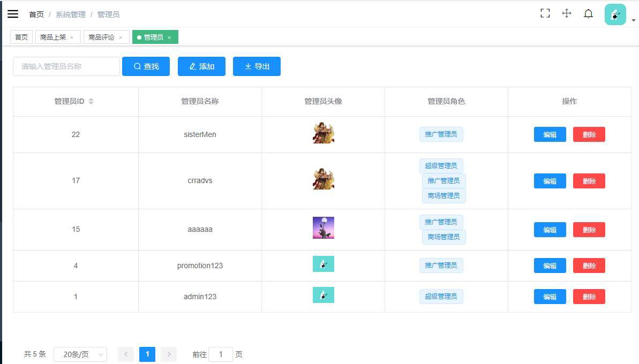Click the user avatar in header
The width and height of the screenshot is (639, 364).
(x=615, y=14)
